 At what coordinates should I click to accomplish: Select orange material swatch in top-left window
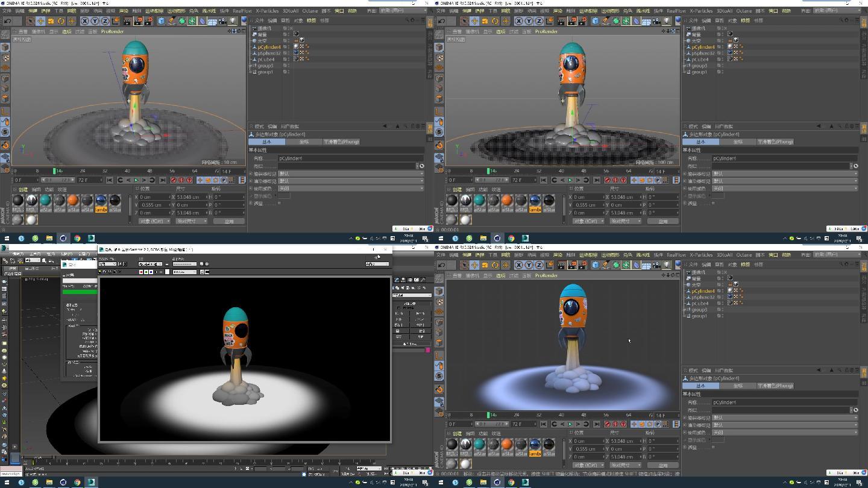tap(73, 201)
